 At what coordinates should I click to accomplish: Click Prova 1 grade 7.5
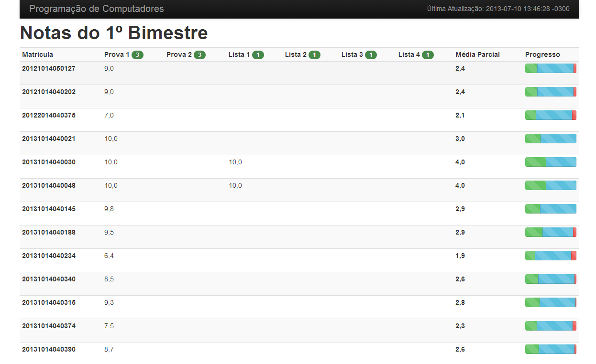[x=109, y=326]
